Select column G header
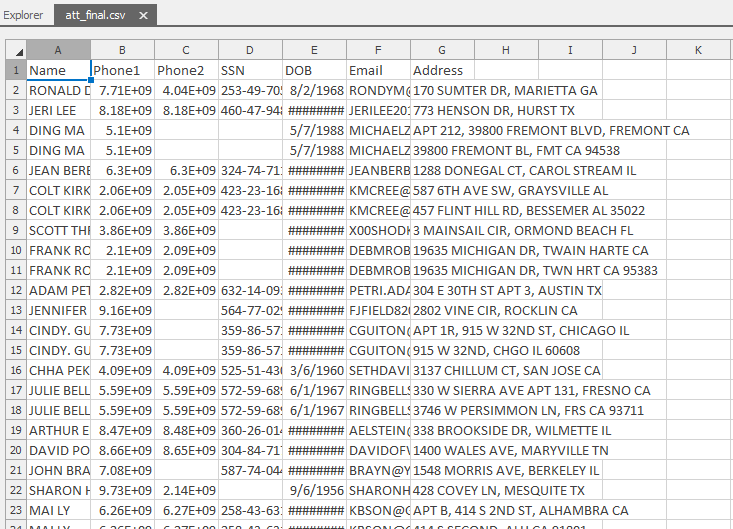The width and height of the screenshot is (733, 529). tap(442, 50)
